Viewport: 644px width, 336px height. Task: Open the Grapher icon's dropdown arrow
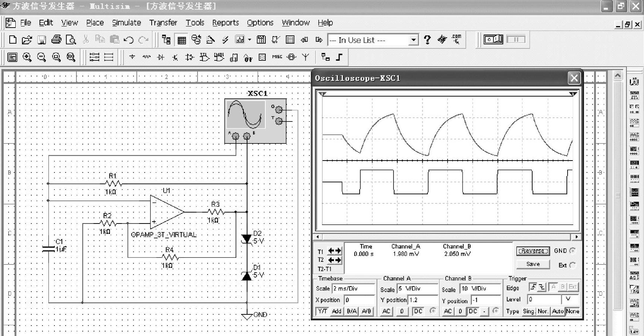click(x=249, y=40)
